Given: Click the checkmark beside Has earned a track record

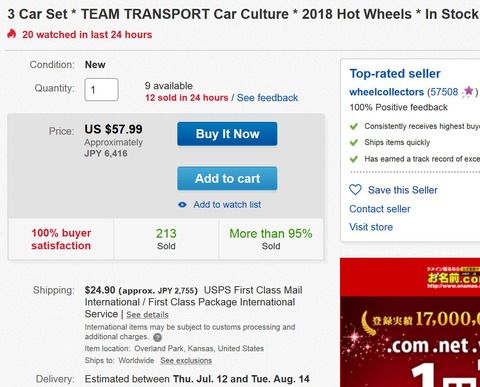Looking at the screenshot, I should click(354, 159).
